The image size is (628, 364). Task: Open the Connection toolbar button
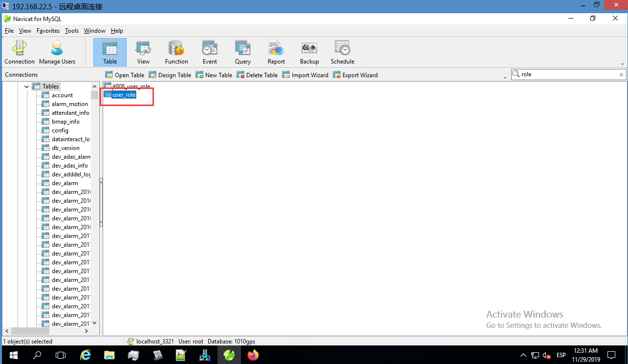[20, 52]
